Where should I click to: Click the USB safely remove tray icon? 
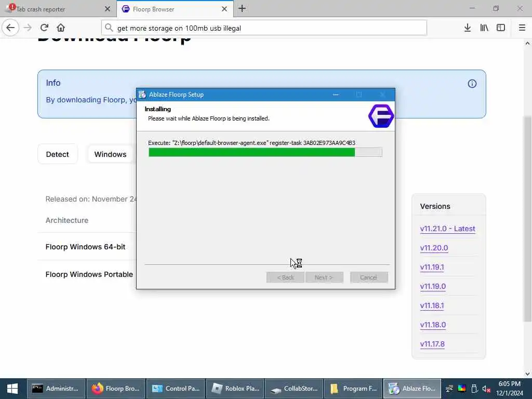474,389
